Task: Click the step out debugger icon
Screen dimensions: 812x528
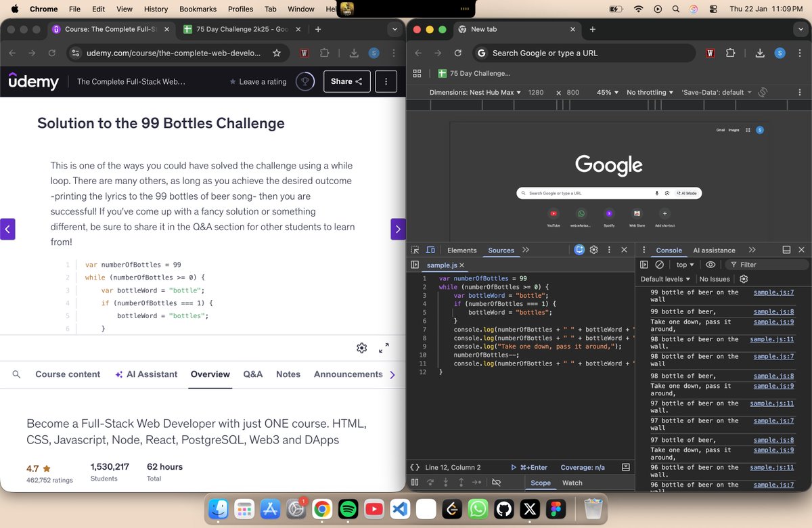Action: (461, 483)
